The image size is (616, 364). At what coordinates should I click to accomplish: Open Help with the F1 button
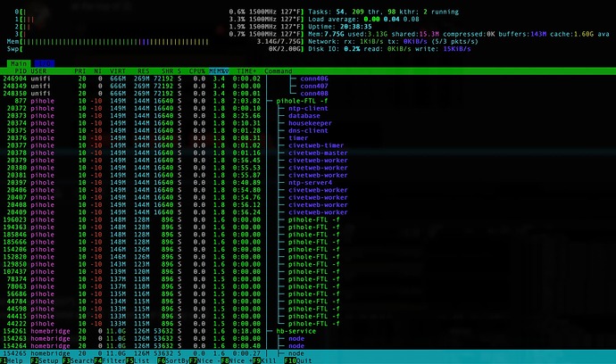coord(12,360)
